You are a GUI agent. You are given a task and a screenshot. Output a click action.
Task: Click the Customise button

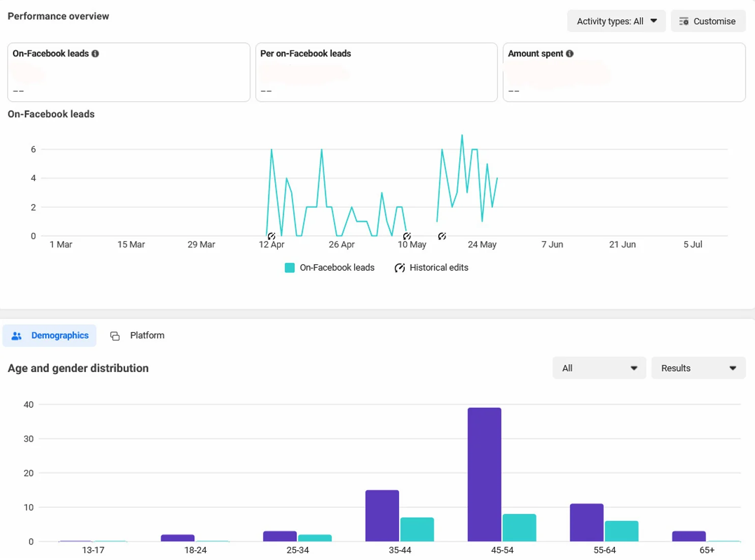[x=708, y=21]
